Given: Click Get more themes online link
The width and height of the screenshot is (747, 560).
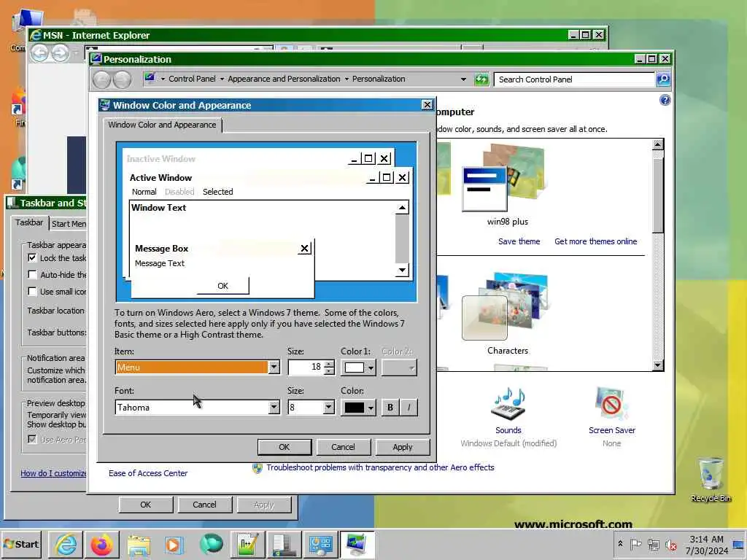Looking at the screenshot, I should (595, 241).
